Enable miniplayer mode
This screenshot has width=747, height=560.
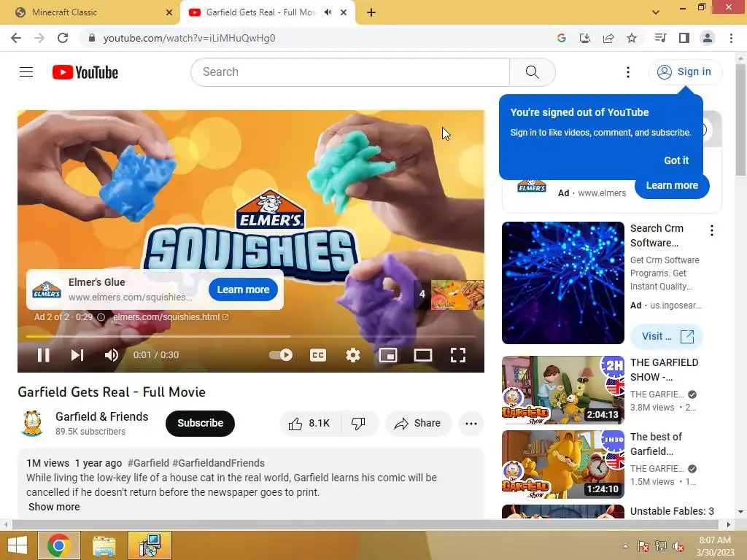click(388, 355)
